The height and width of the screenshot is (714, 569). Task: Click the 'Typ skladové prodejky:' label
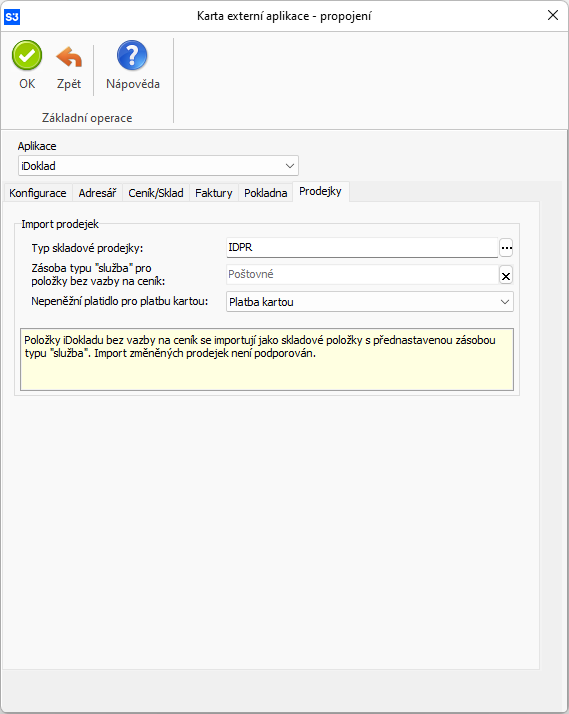pos(87,248)
